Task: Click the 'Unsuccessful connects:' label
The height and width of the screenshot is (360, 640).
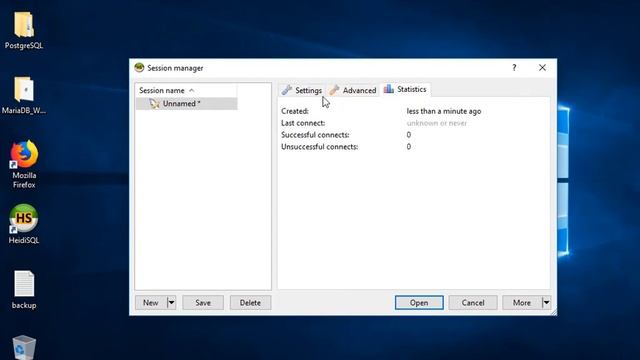Action: 320,147
